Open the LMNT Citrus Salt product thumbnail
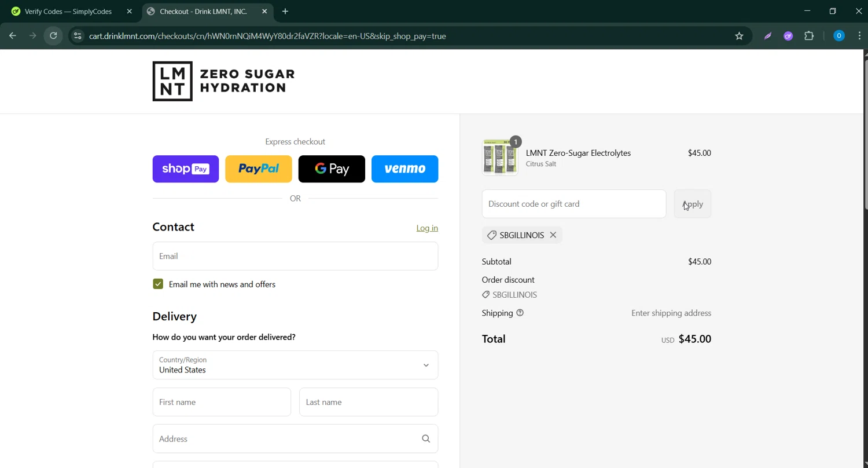Image resolution: width=868 pixels, height=468 pixels. click(x=500, y=157)
